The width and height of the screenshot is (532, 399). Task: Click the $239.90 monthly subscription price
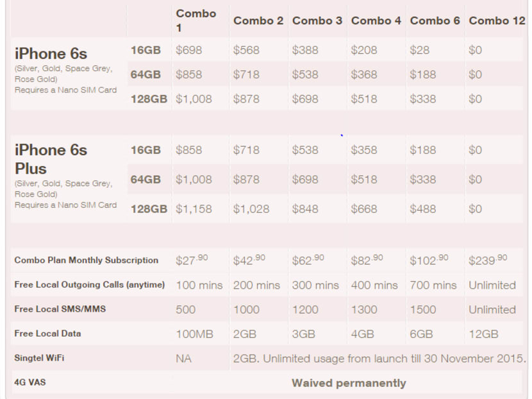[488, 260]
